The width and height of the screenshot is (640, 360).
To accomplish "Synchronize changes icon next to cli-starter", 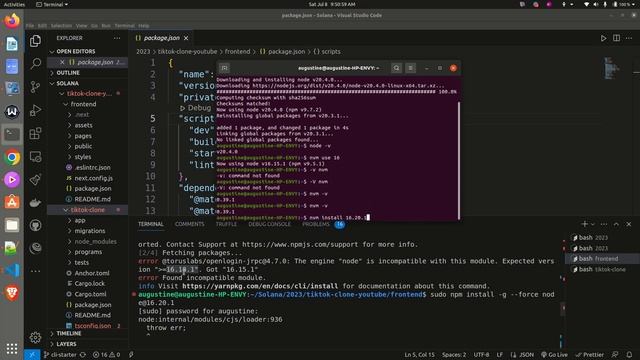I will tap(83, 355).
